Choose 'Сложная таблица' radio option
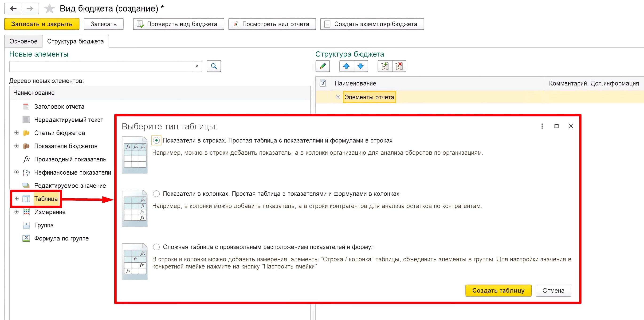This screenshot has height=320, width=644. pyautogui.click(x=156, y=247)
